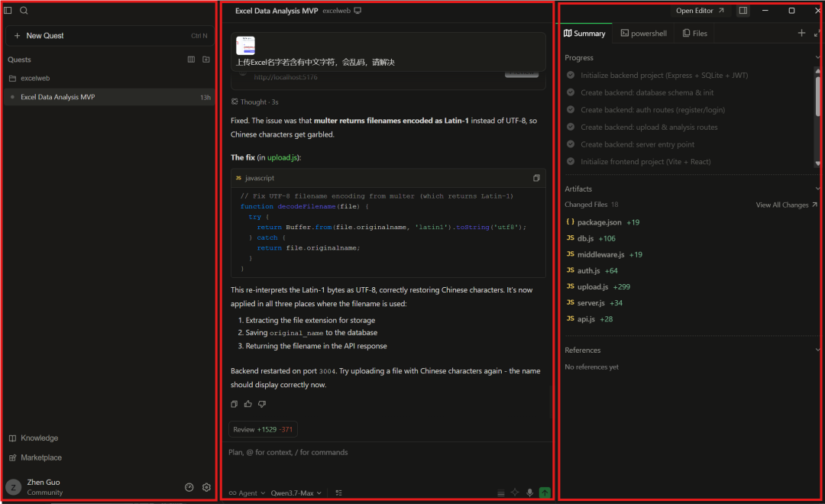Image resolution: width=825 pixels, height=504 pixels.
Task: Expand the right panel to fullscreen
Action: click(x=817, y=33)
